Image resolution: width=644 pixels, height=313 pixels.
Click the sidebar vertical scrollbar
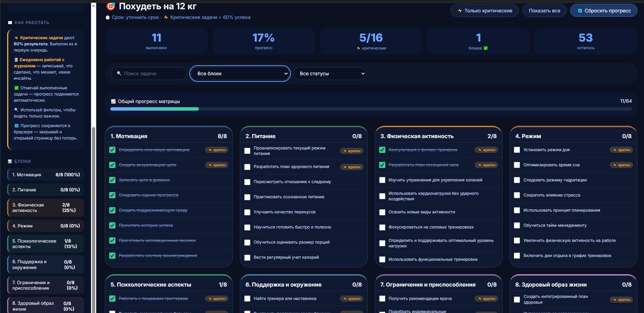pyautogui.click(x=93, y=220)
